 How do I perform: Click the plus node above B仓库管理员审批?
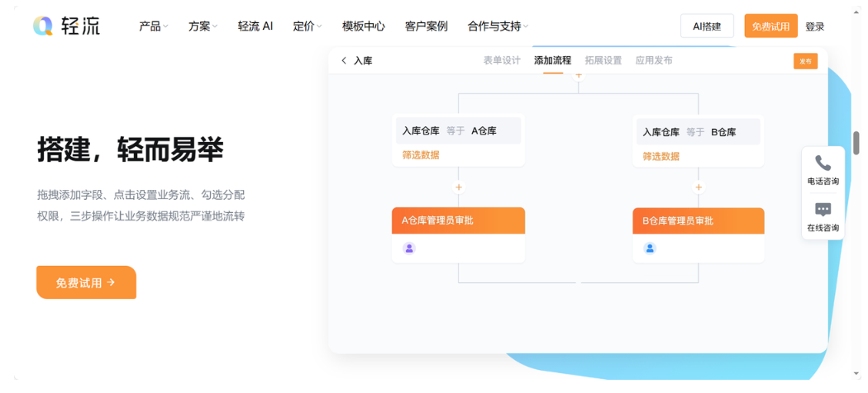[699, 187]
